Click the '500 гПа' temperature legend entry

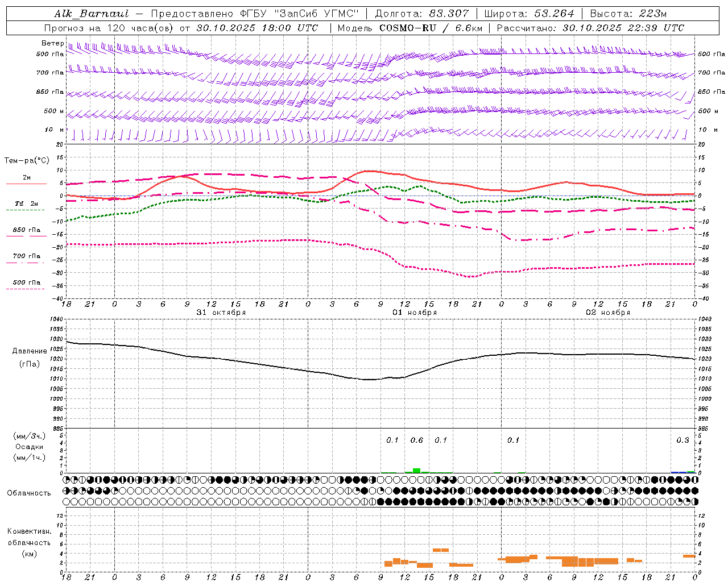[x=27, y=282]
